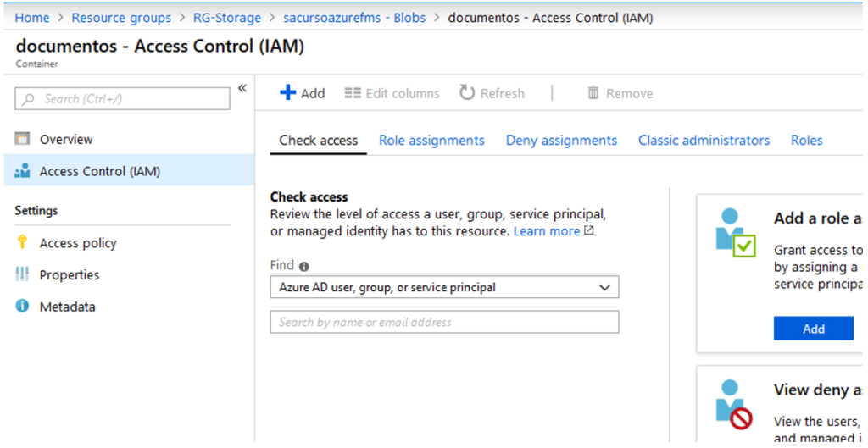The width and height of the screenshot is (868, 448).
Task: Click the blue plus Add icon
Action: pos(288,93)
